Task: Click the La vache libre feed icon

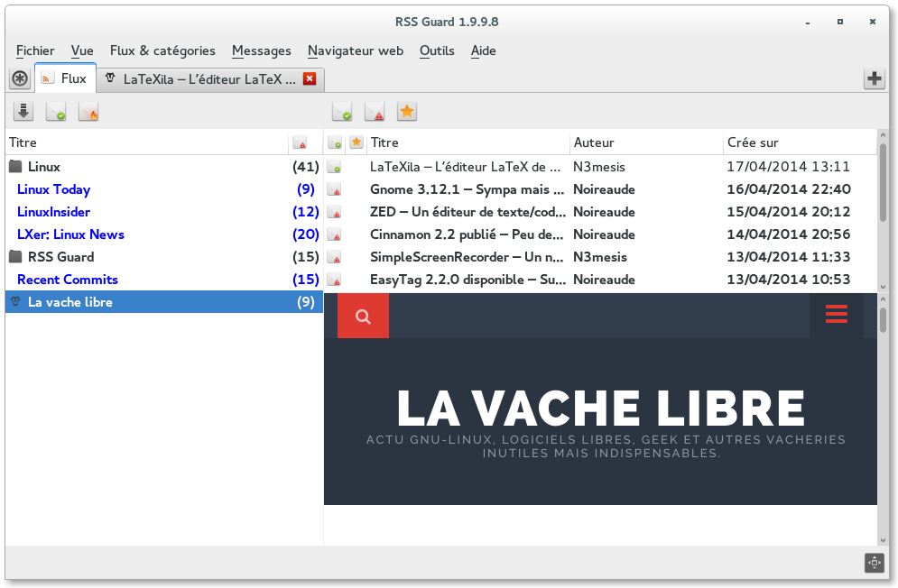Action: 16,302
